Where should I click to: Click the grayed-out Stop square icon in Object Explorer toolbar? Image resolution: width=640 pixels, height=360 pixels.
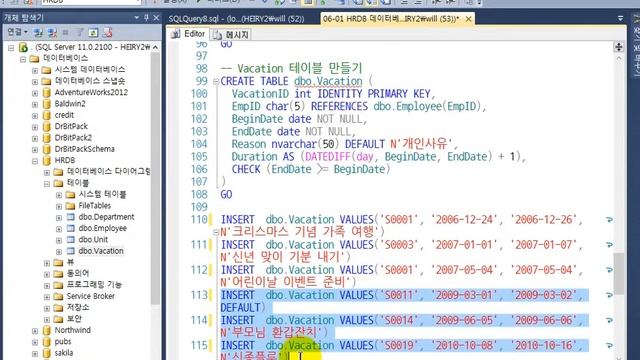65,32
